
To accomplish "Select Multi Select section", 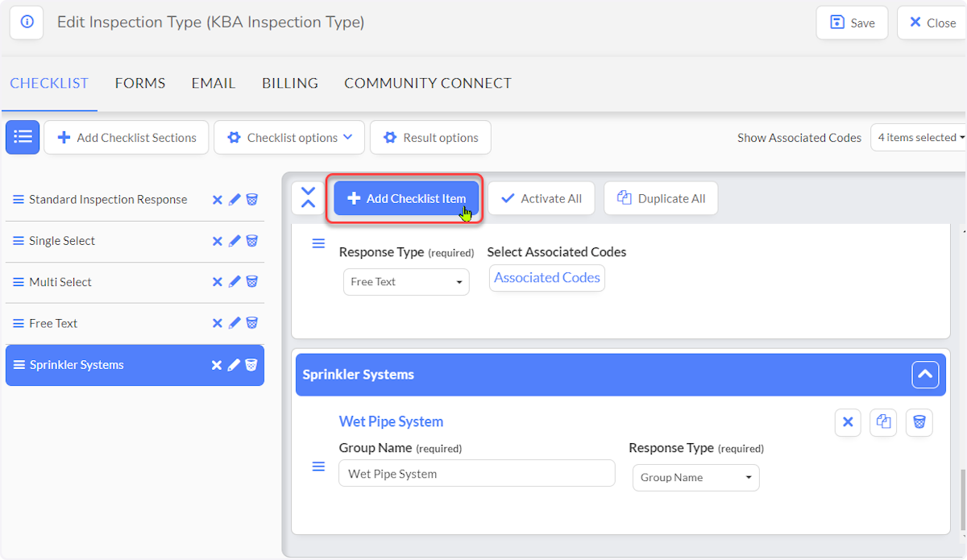I will pyautogui.click(x=60, y=282).
